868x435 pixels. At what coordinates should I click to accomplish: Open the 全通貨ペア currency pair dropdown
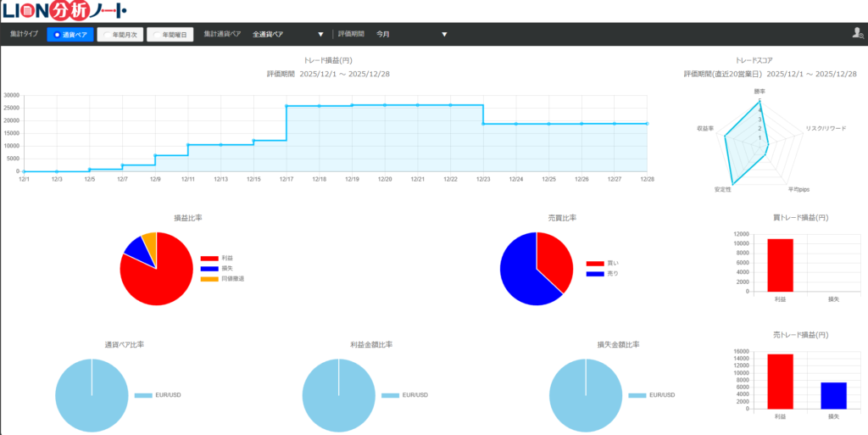[x=288, y=35]
